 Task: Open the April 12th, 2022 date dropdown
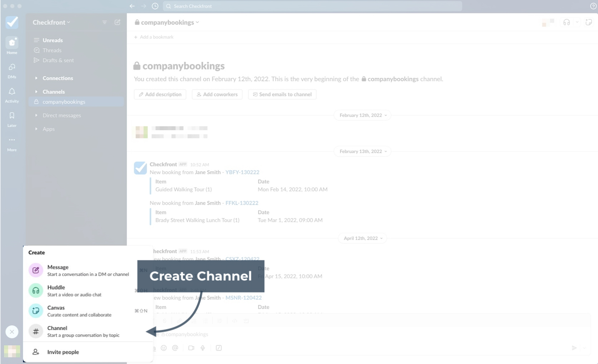[363, 238]
